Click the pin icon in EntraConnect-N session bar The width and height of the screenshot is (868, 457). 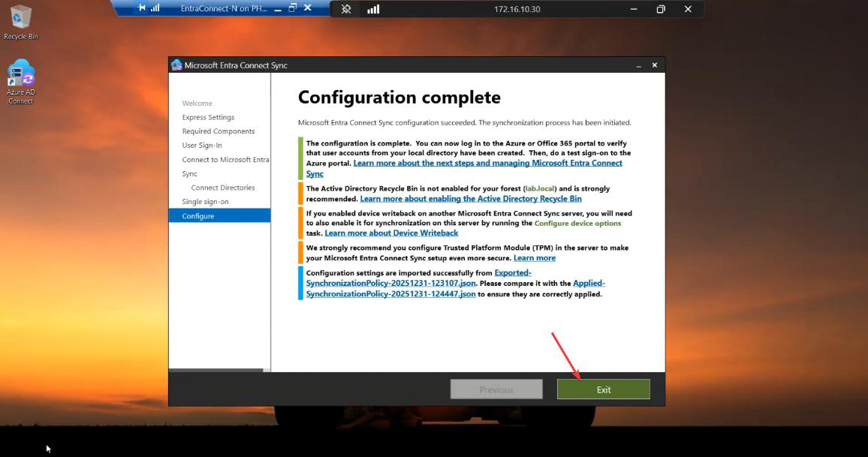click(142, 8)
